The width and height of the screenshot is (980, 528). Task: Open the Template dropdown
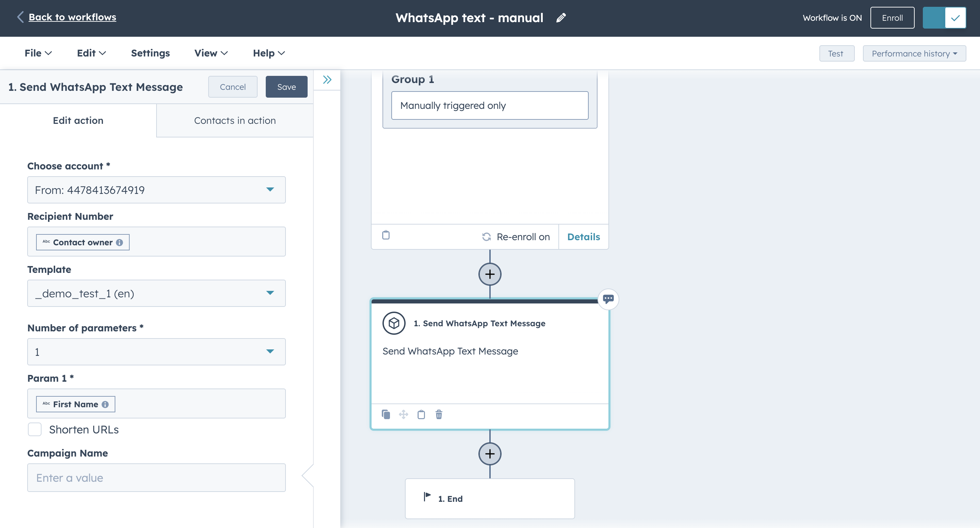[157, 293]
